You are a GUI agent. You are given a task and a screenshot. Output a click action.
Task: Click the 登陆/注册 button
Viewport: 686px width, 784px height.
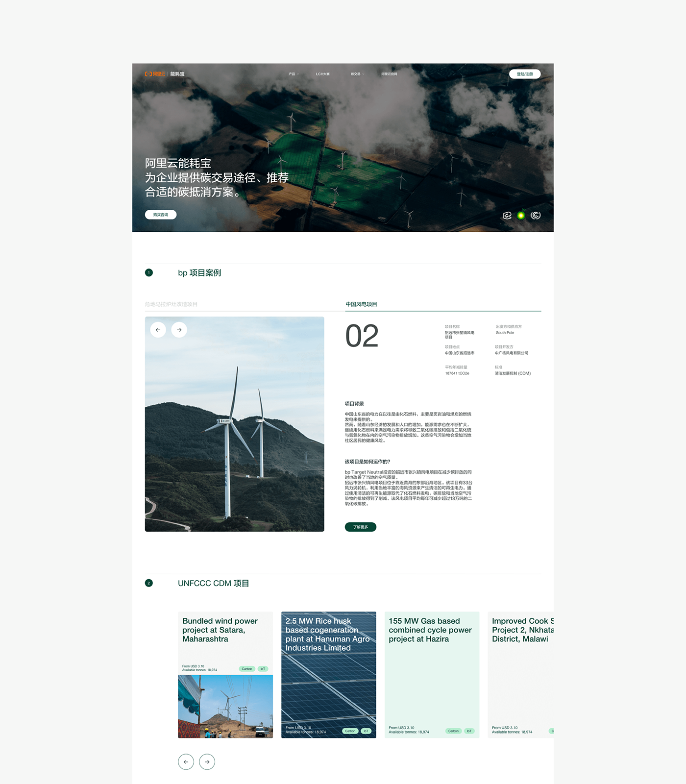pyautogui.click(x=525, y=74)
